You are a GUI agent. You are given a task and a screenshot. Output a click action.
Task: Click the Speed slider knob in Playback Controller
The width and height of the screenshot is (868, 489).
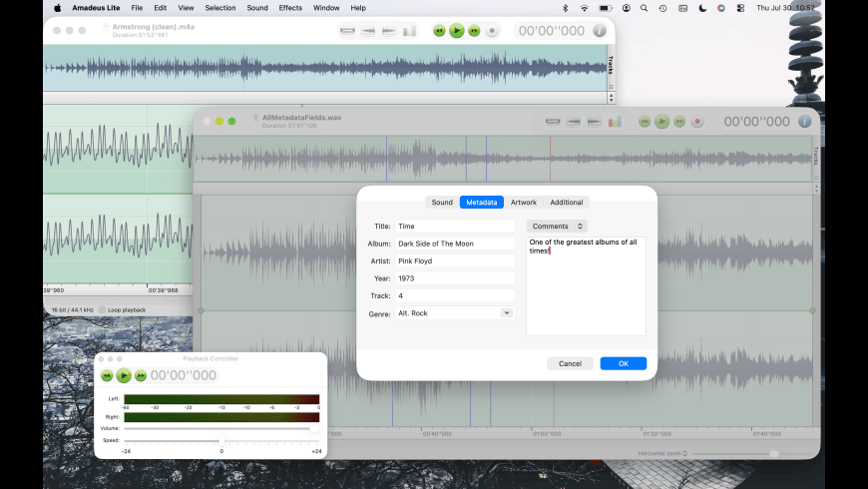coord(221,441)
